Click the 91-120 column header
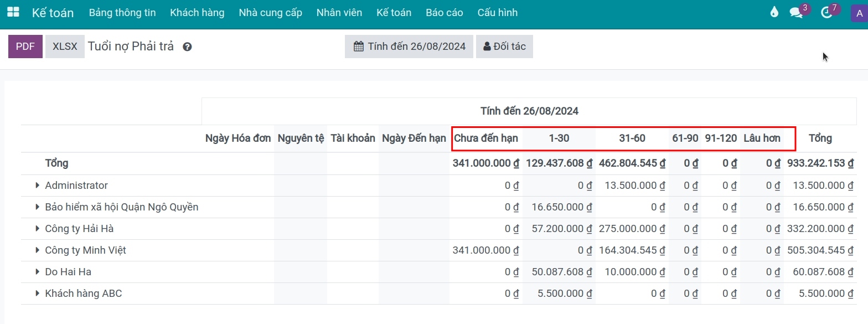 point(721,138)
